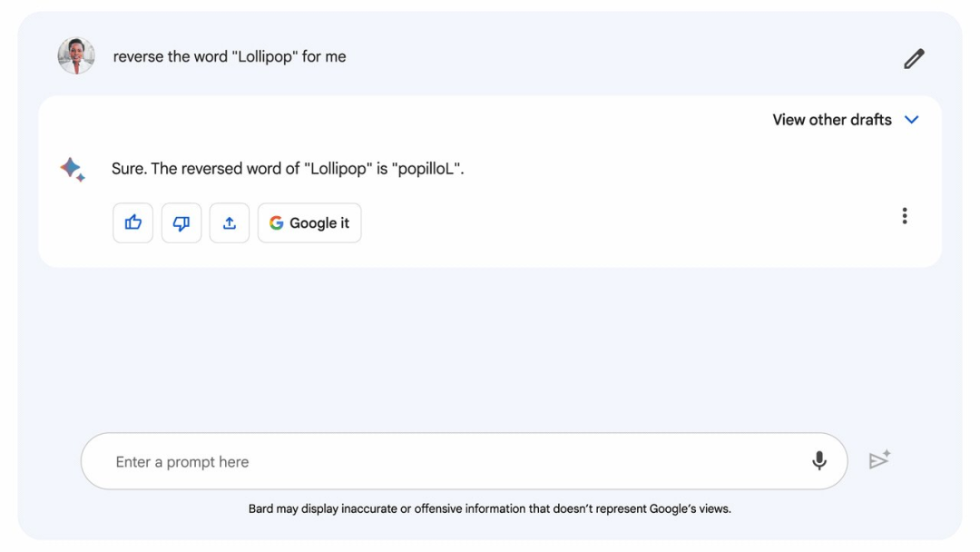Click the Google G logo
The width and height of the screenshot is (980, 552).
click(x=276, y=222)
